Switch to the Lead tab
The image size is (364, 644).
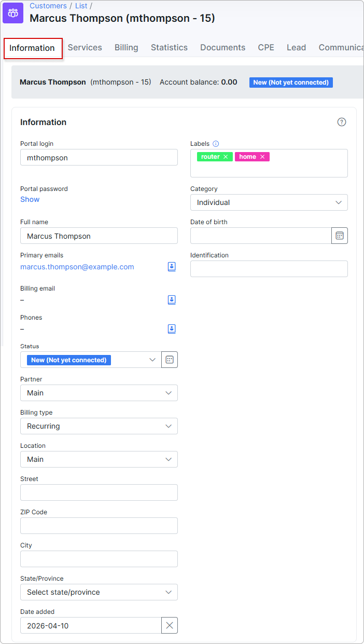(297, 47)
